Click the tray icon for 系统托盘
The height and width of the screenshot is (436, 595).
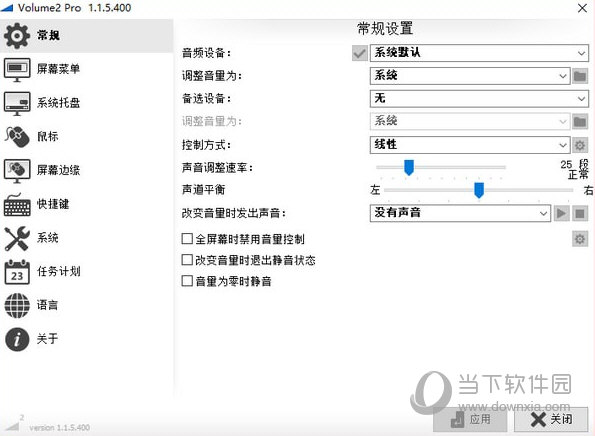pos(17,103)
